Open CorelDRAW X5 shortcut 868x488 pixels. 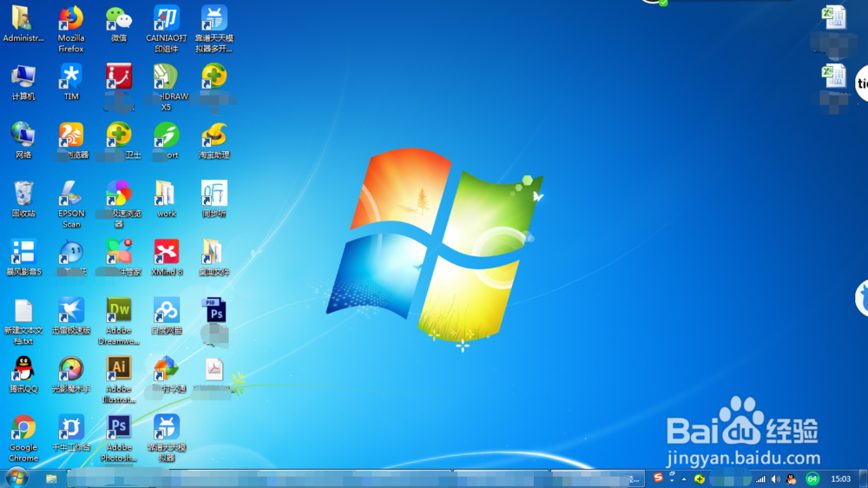166,88
